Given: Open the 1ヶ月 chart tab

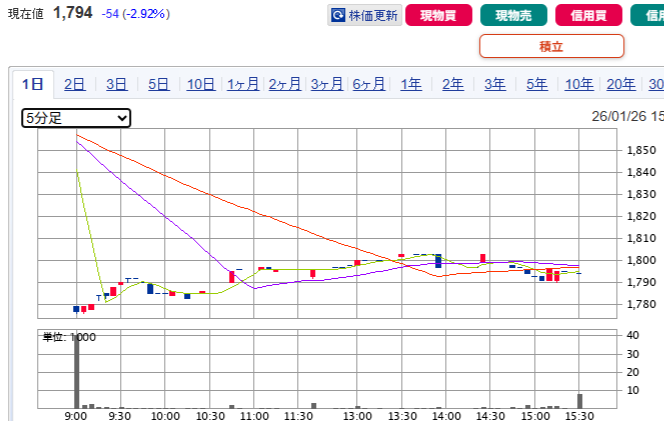Looking at the screenshot, I should pos(243,85).
